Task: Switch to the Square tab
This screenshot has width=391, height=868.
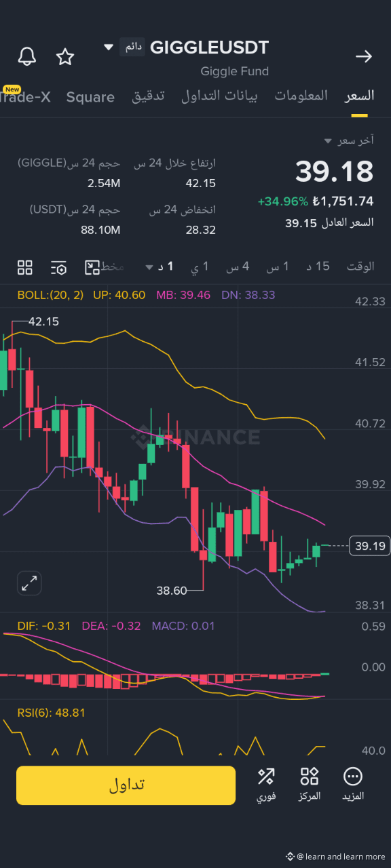Action: pyautogui.click(x=90, y=97)
